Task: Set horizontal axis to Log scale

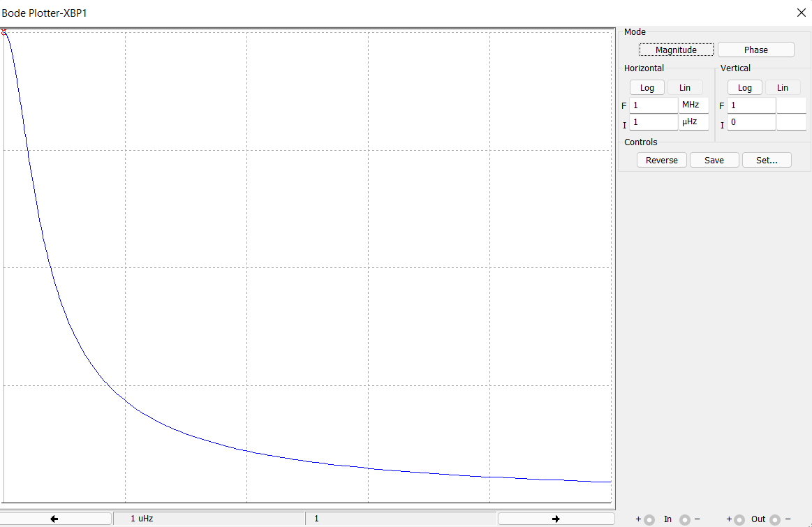Action: [x=647, y=87]
